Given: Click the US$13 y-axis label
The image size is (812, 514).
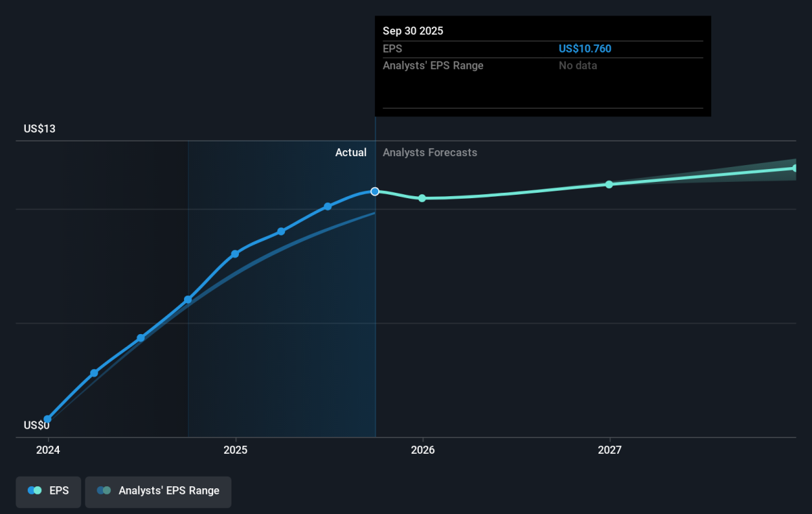Looking at the screenshot, I should point(39,128).
